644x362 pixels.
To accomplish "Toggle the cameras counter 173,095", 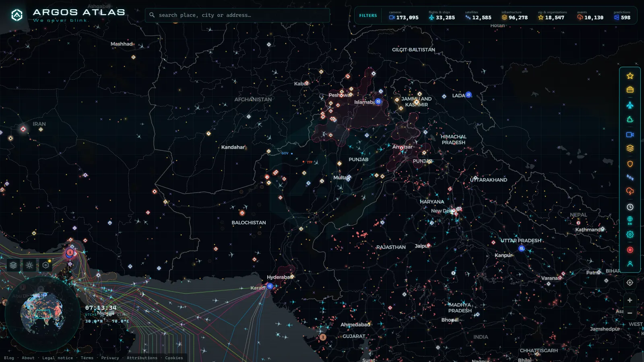I will pyautogui.click(x=404, y=16).
